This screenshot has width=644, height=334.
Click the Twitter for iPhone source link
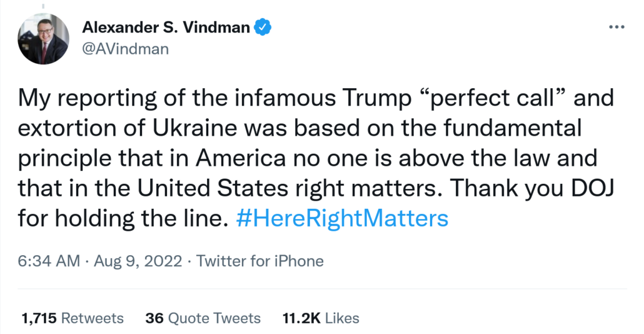260,260
